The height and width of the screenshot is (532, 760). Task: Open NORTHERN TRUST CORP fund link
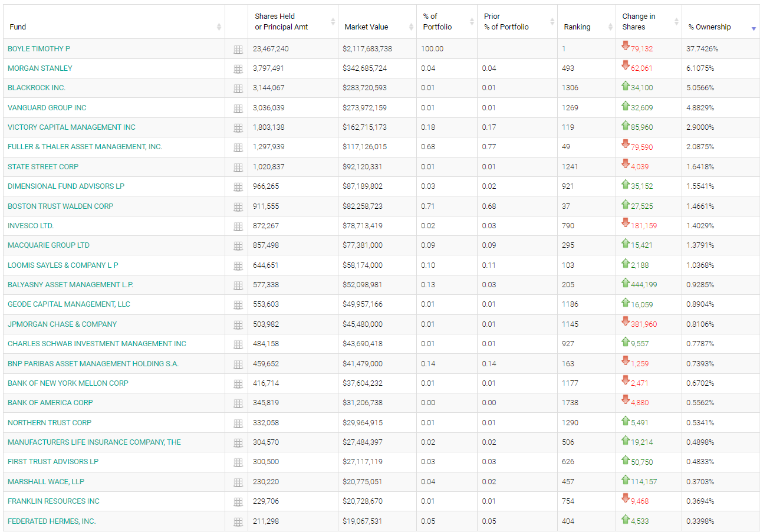(x=50, y=422)
